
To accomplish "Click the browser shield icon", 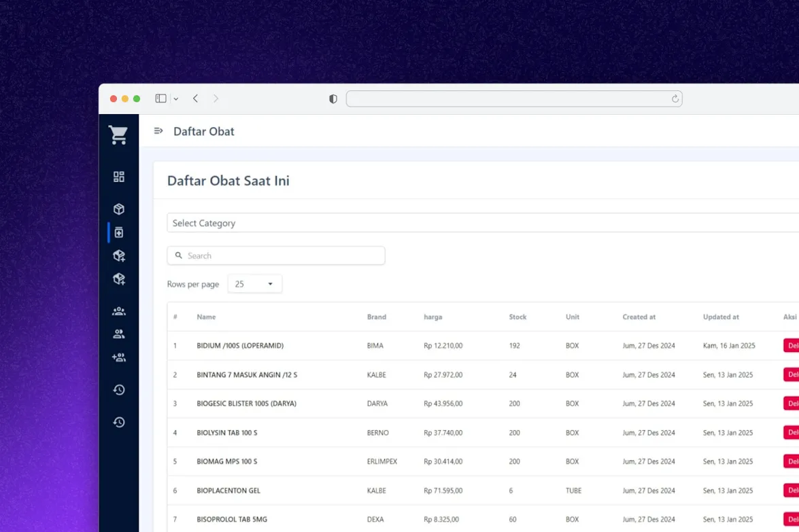I will (333, 99).
